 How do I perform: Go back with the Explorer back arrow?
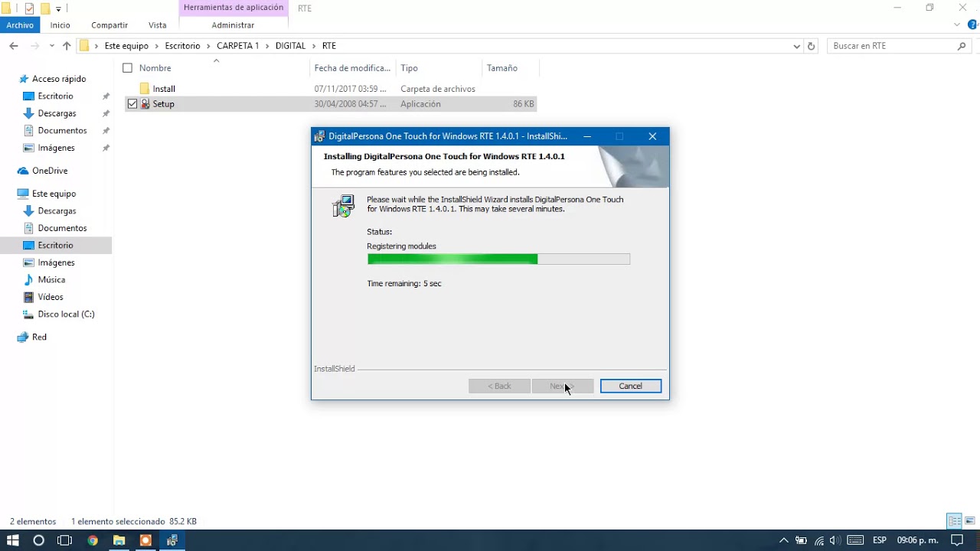tap(14, 46)
